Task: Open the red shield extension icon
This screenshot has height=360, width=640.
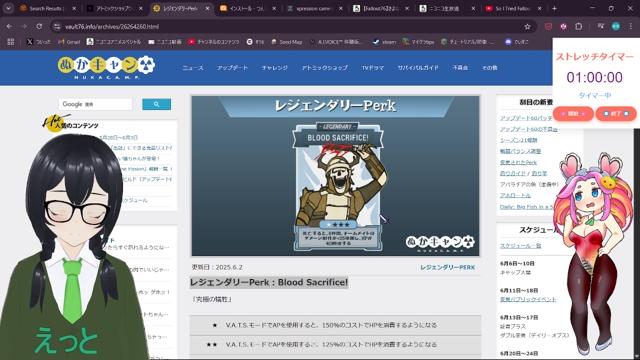Action: coord(548,27)
